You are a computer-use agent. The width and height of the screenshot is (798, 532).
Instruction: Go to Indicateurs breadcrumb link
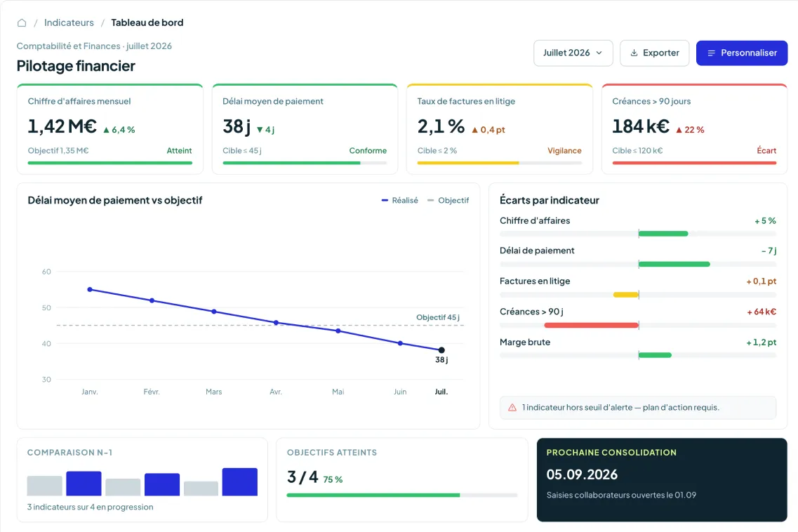[69, 22]
